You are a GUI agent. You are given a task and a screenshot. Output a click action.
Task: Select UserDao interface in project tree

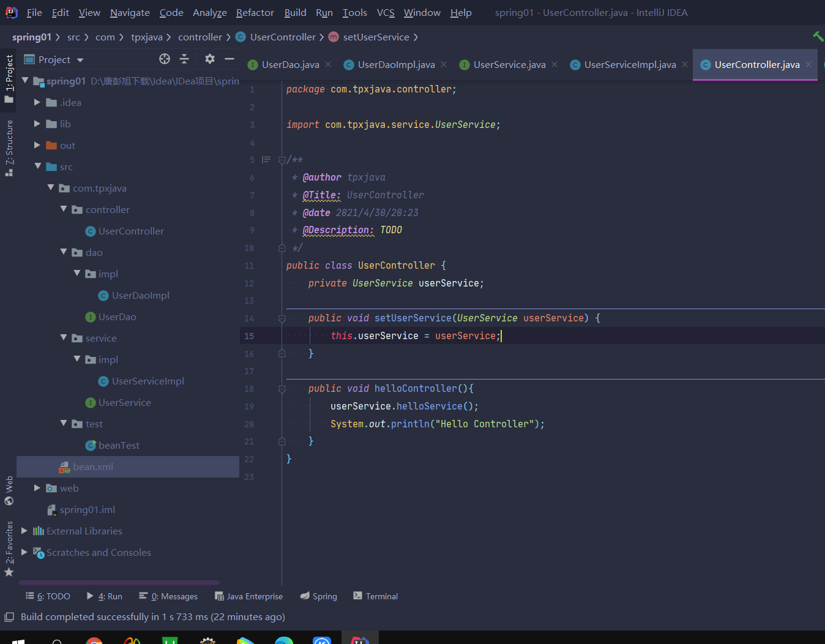click(111, 316)
